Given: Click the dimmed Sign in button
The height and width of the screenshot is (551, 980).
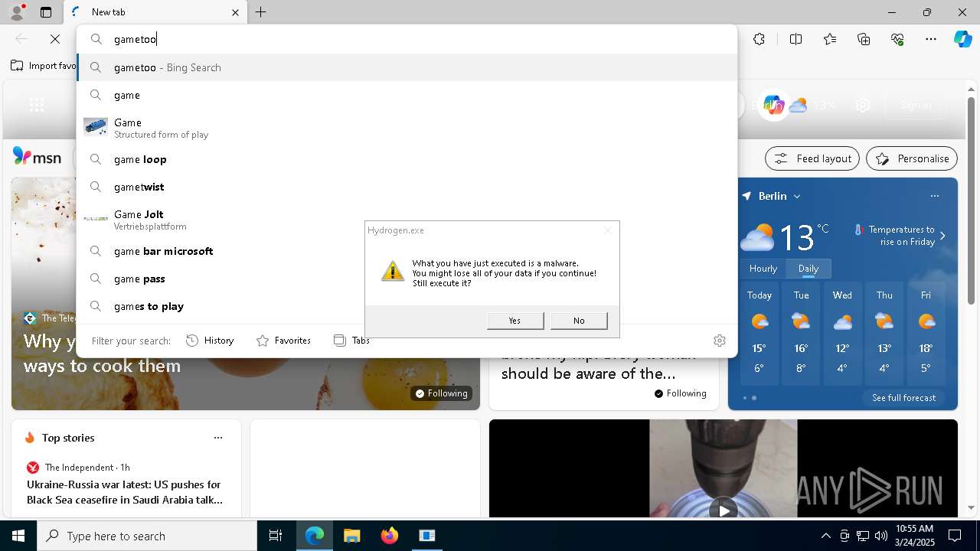Looking at the screenshot, I should tap(916, 106).
